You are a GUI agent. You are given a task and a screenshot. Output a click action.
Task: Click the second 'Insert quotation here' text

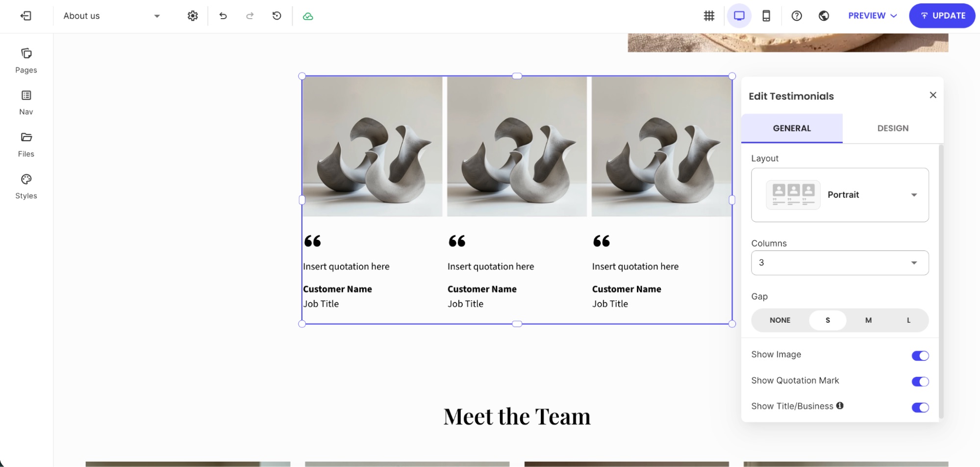491,266
